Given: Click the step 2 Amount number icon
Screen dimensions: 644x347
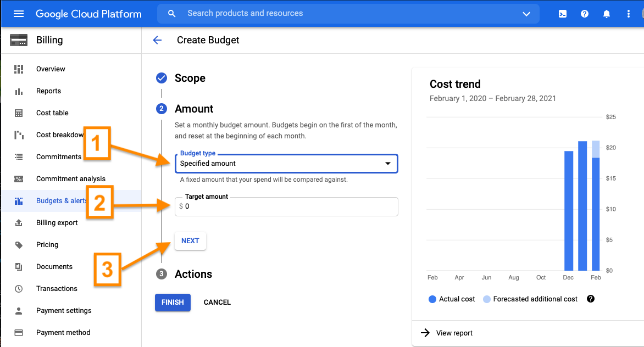Looking at the screenshot, I should coord(162,109).
